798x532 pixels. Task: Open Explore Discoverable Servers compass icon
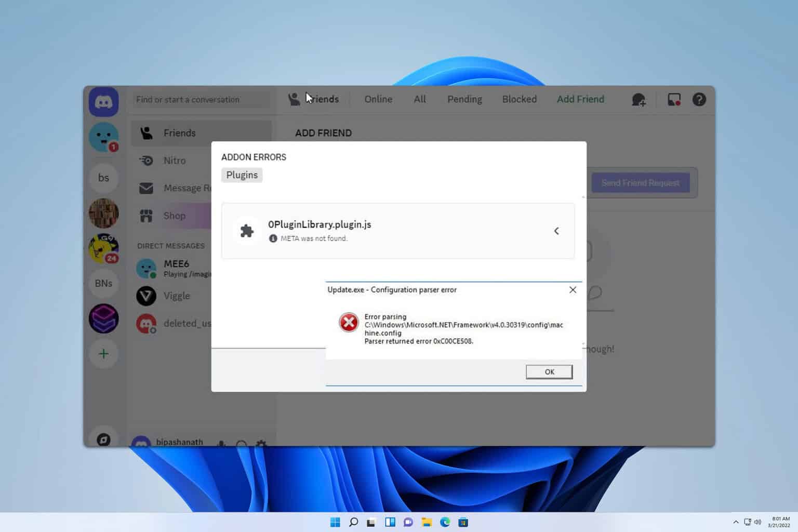coord(103,440)
